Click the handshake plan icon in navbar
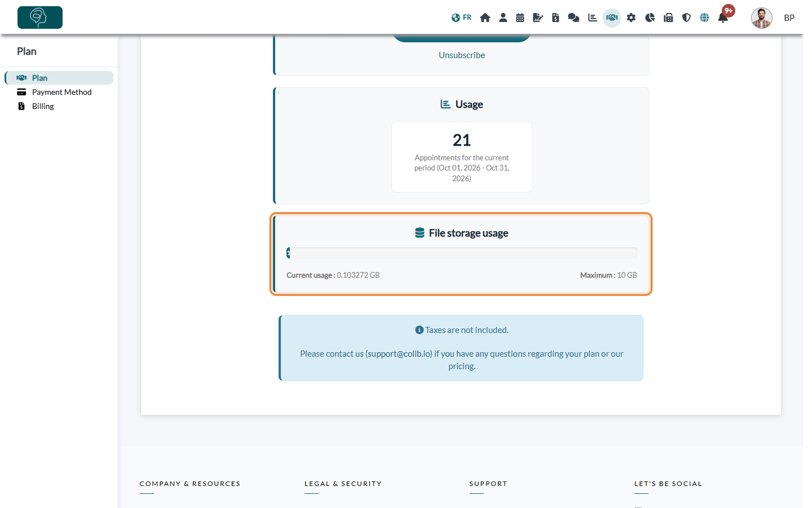 pos(612,17)
